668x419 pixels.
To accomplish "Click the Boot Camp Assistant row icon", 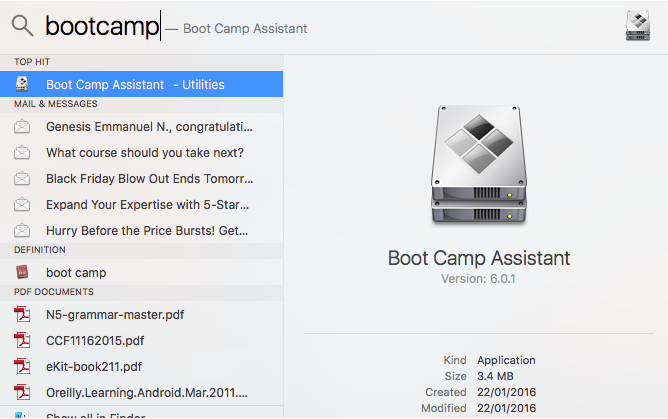I will coord(22,84).
